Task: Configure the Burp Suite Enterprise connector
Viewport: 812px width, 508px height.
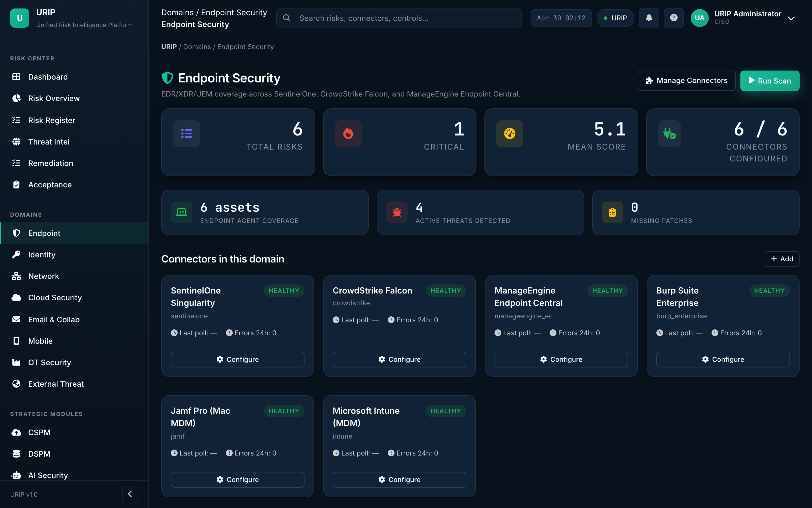Action: click(x=723, y=359)
